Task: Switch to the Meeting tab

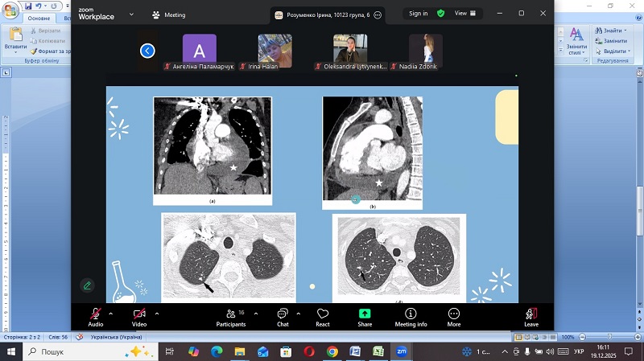Action: click(168, 14)
